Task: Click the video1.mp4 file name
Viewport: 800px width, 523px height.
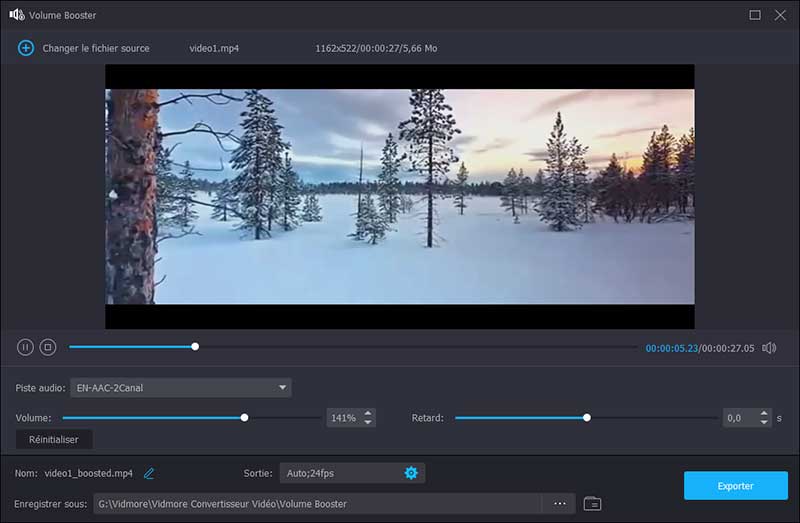Action: click(x=214, y=48)
